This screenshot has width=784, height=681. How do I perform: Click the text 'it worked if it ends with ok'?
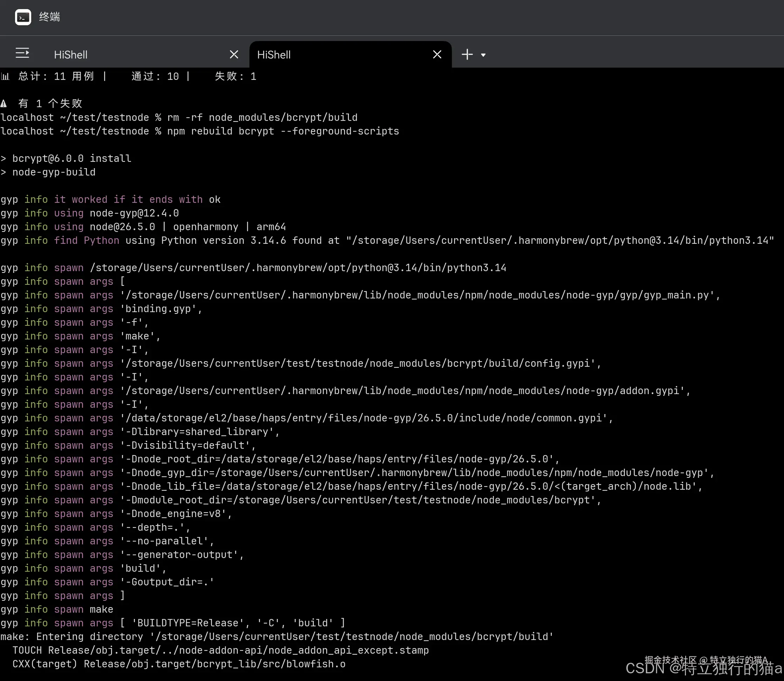click(137, 200)
